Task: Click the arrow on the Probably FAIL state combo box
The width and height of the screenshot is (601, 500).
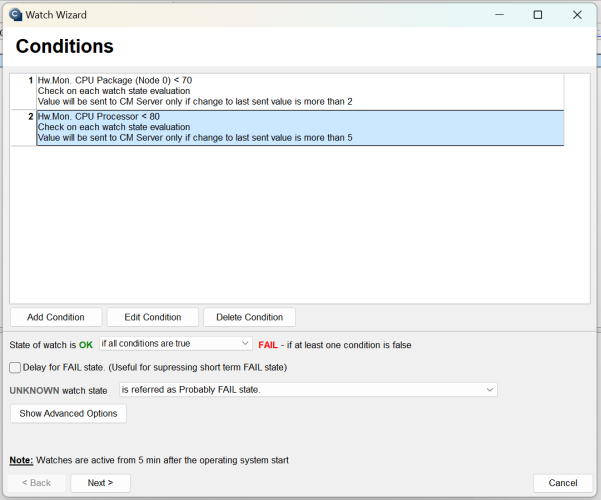Action: tap(489, 390)
